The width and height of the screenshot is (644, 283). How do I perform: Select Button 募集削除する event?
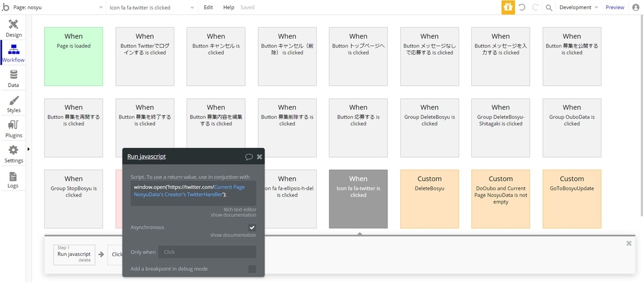pyautogui.click(x=287, y=128)
